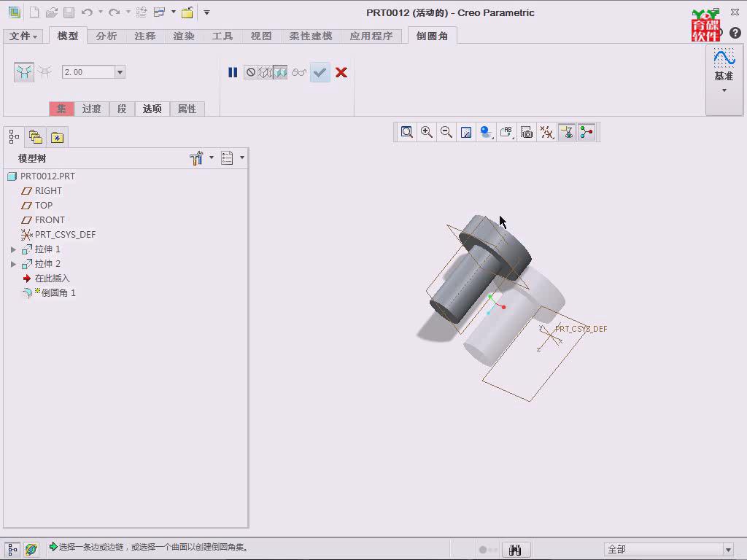The image size is (747, 560).
Task: Open the 段 panel tab
Action: (122, 109)
